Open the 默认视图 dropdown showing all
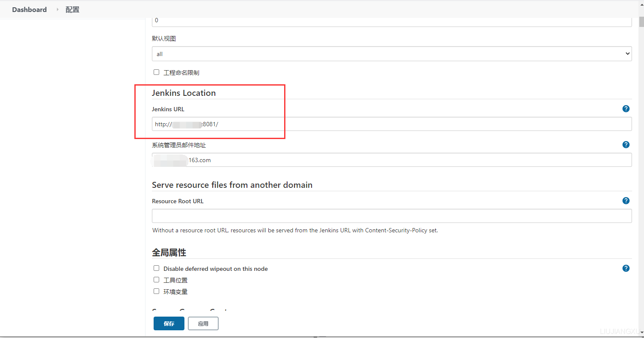The width and height of the screenshot is (644, 338). pyautogui.click(x=392, y=54)
